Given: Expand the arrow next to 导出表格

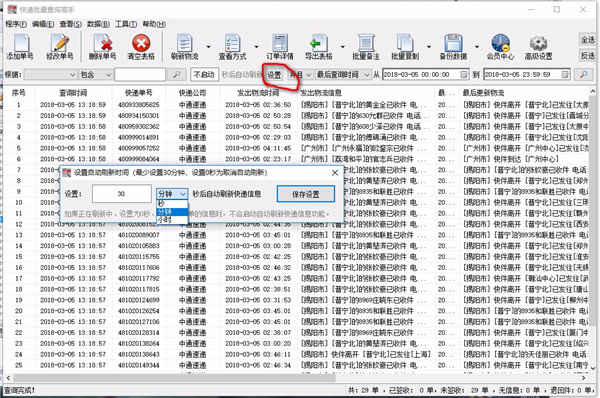Looking at the screenshot, I should pos(342,47).
